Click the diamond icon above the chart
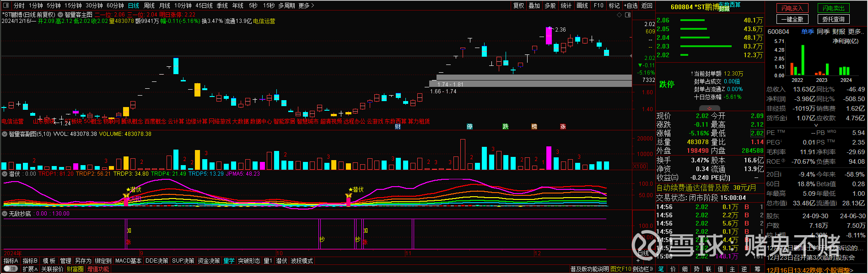Image resolution: width=868 pixels, height=274 pixels. pos(620,15)
